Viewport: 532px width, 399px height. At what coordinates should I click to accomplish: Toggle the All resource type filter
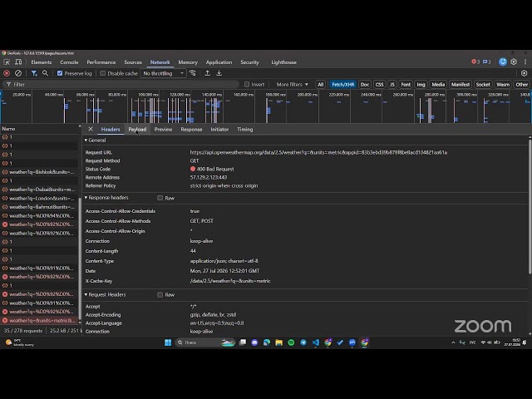321,84
